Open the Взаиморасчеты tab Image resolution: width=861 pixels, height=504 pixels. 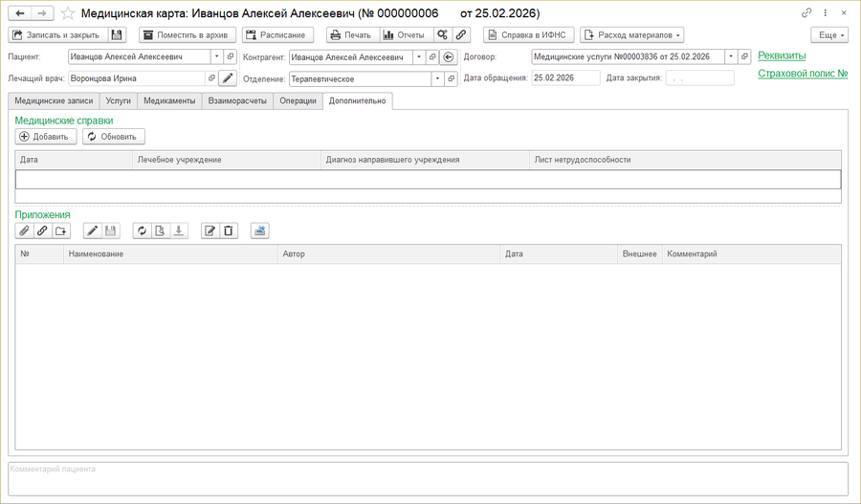click(x=237, y=101)
